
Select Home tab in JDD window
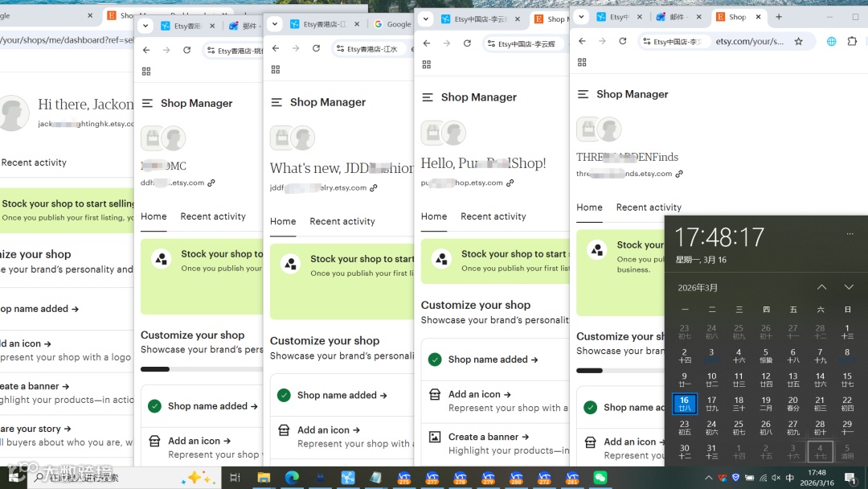(x=283, y=221)
